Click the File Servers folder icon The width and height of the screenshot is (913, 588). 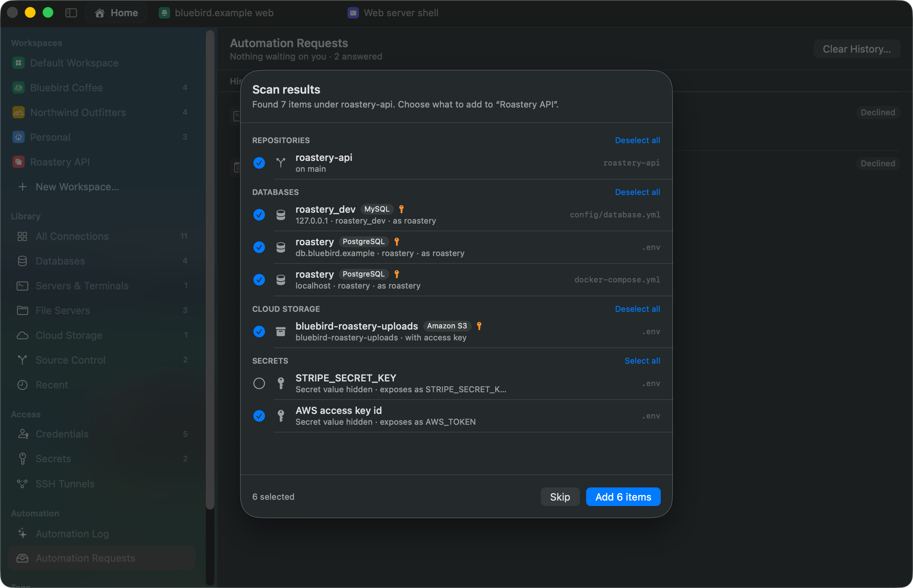point(22,310)
